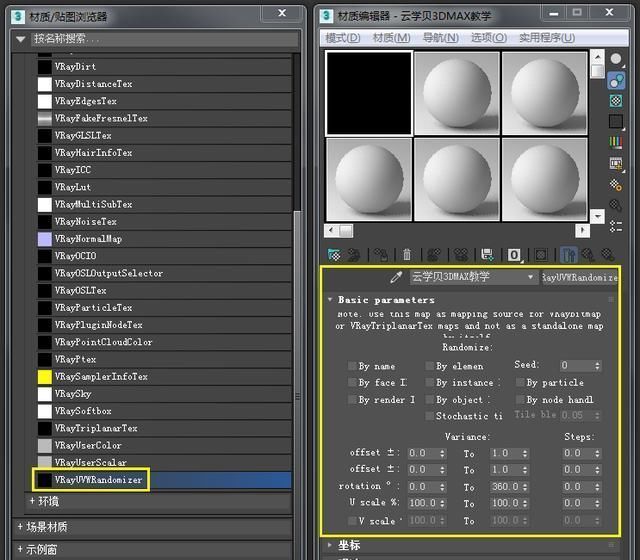Click the Make Unique icon
This screenshot has width=640, height=560.
pyautogui.click(x=461, y=255)
